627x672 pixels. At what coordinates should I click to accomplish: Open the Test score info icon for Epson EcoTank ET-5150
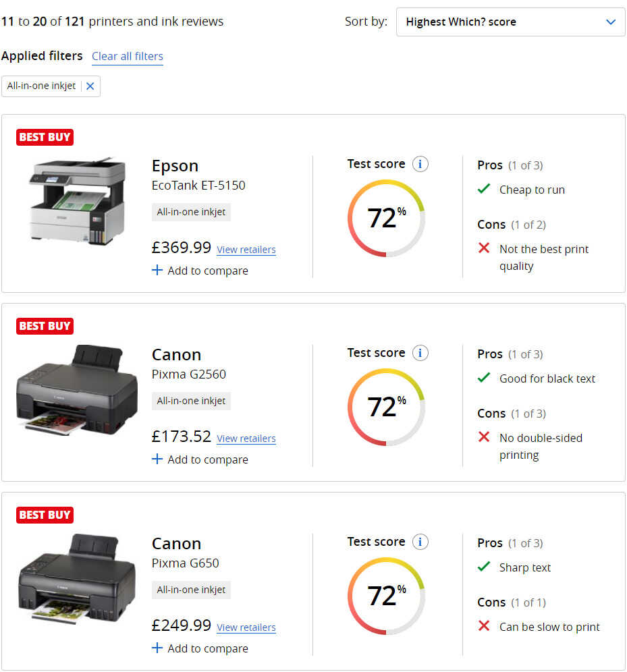tap(420, 164)
